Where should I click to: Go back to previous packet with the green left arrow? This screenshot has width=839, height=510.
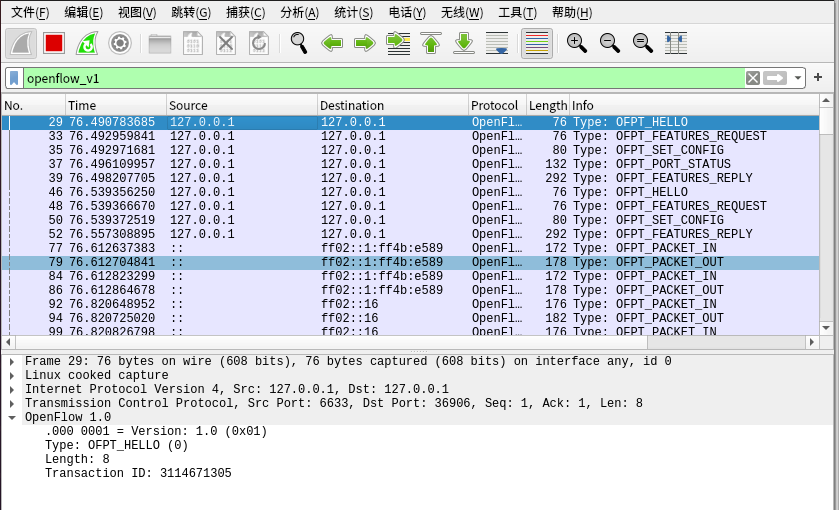(332, 43)
